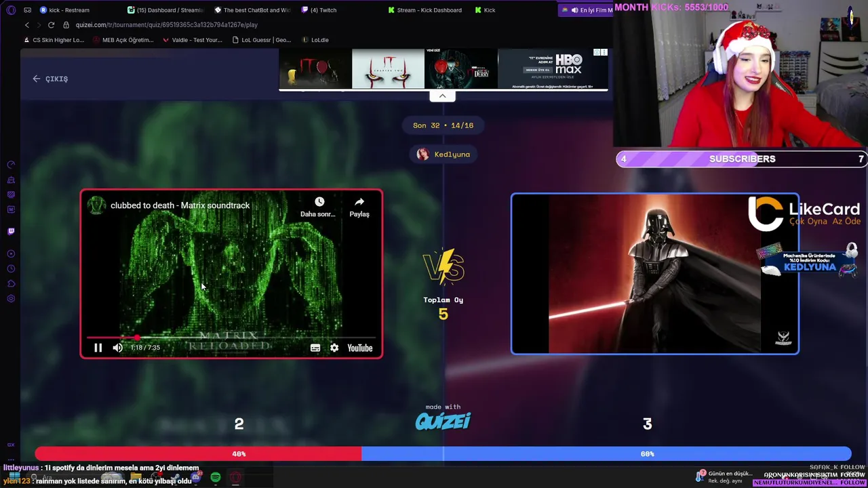Viewport: 868px width, 488px height.
Task: Switch to the Kick tab
Action: pyautogui.click(x=486, y=10)
